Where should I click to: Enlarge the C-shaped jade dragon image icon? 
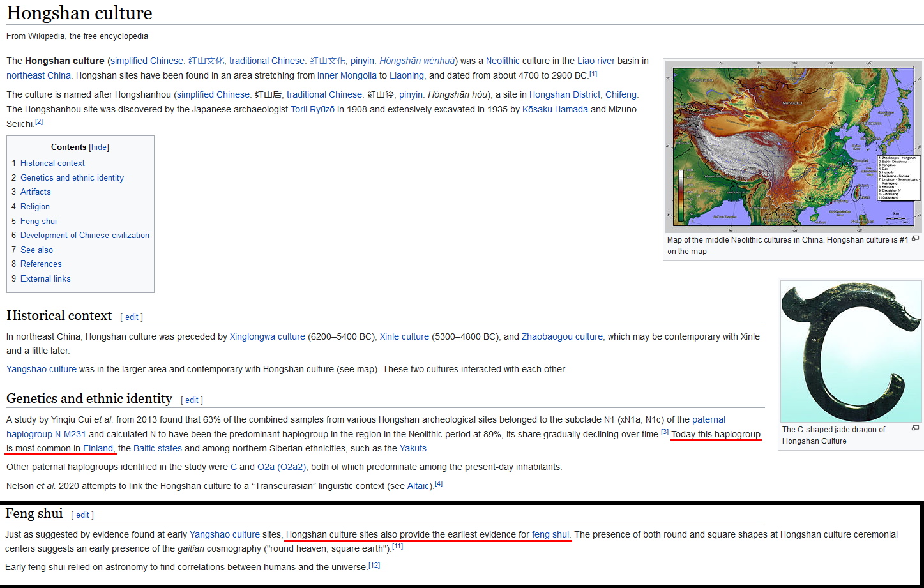tap(915, 428)
